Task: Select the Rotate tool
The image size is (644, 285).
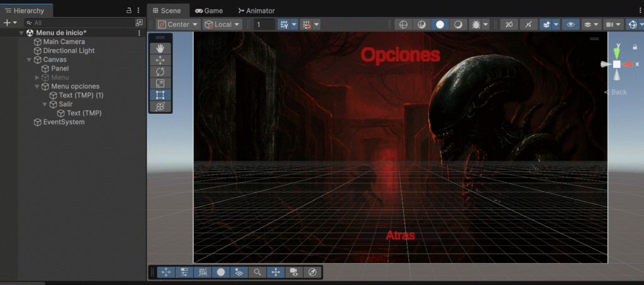Action: (160, 72)
